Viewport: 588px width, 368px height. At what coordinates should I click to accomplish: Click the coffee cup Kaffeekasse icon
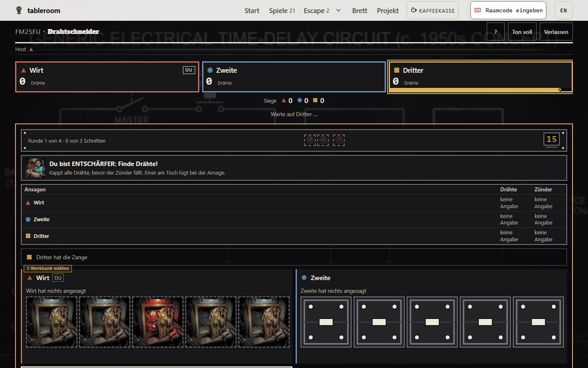coord(414,10)
